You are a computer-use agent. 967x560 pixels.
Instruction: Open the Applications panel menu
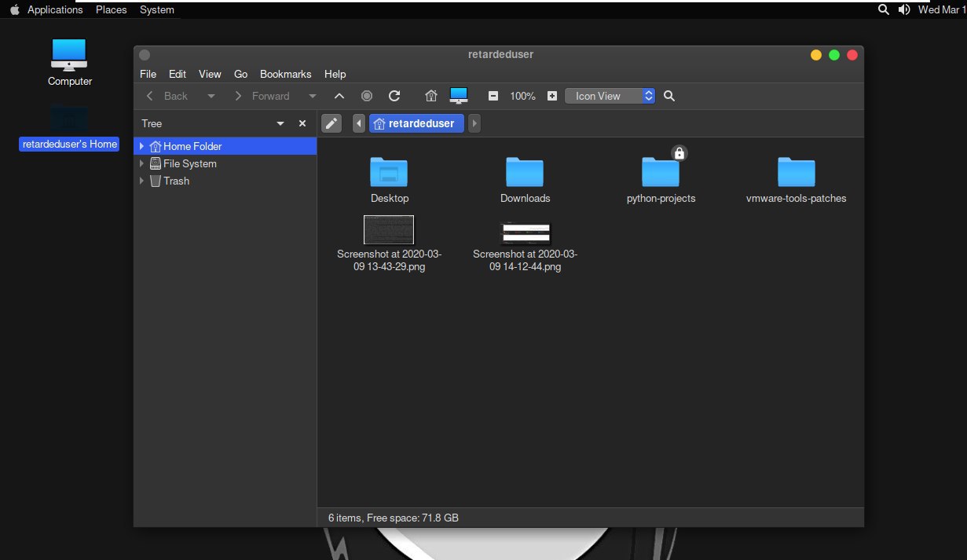[x=55, y=9]
